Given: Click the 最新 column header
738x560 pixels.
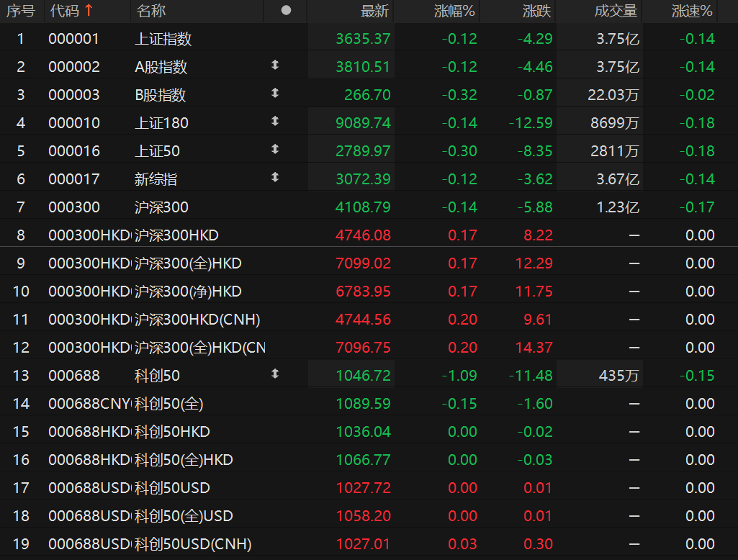Looking at the screenshot, I should point(374,11).
